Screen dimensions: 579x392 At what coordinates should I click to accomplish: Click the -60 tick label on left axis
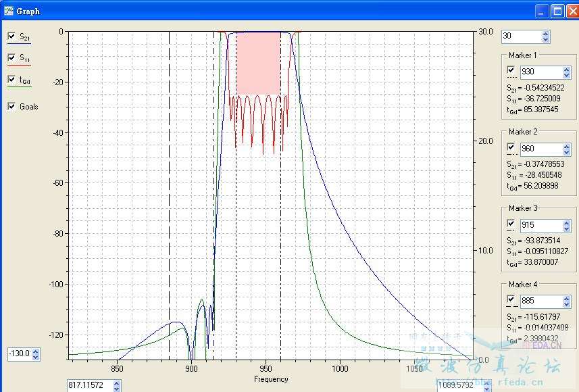(58, 183)
